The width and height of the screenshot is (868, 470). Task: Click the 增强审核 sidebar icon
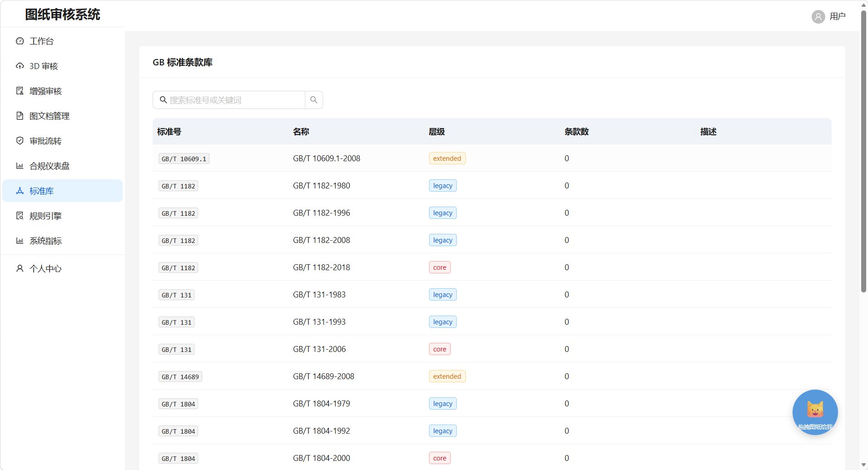coord(20,91)
